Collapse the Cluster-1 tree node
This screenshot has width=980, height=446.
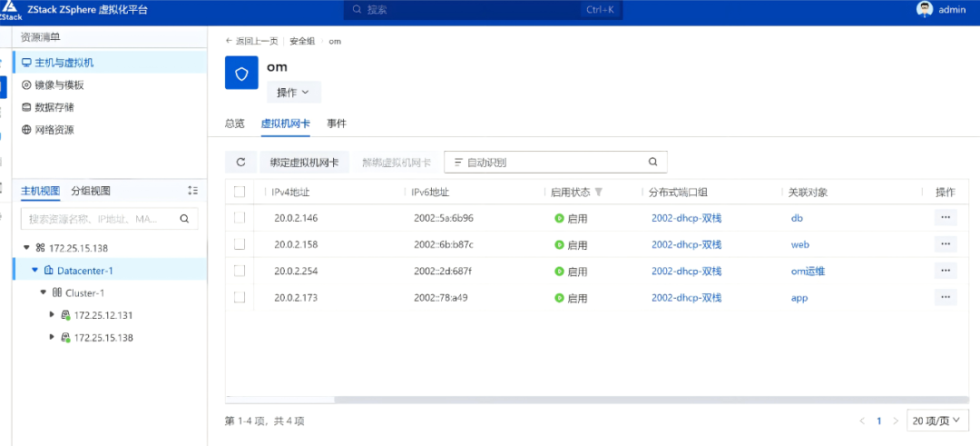tap(44, 292)
